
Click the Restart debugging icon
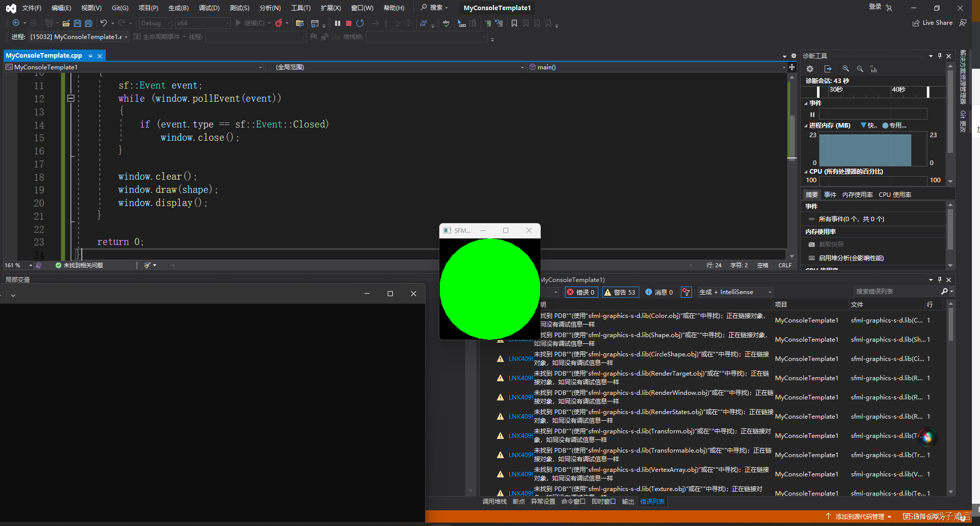click(x=360, y=23)
